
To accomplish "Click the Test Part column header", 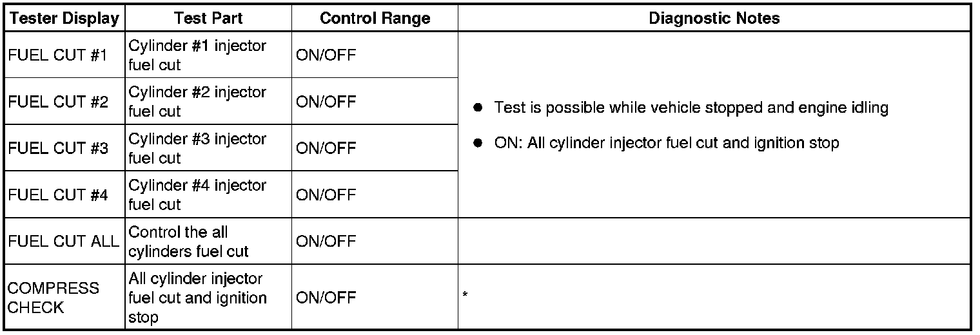I will coord(208,19).
